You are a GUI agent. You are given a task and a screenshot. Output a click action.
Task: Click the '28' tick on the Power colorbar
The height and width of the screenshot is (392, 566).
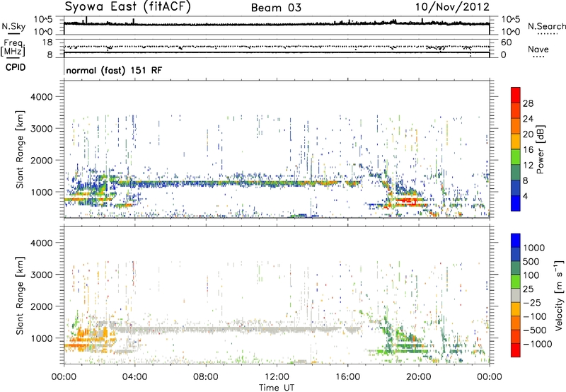click(528, 103)
